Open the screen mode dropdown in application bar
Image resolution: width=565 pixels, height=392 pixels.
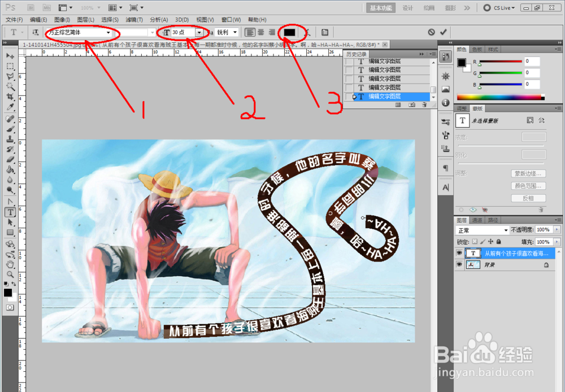click(x=137, y=7)
